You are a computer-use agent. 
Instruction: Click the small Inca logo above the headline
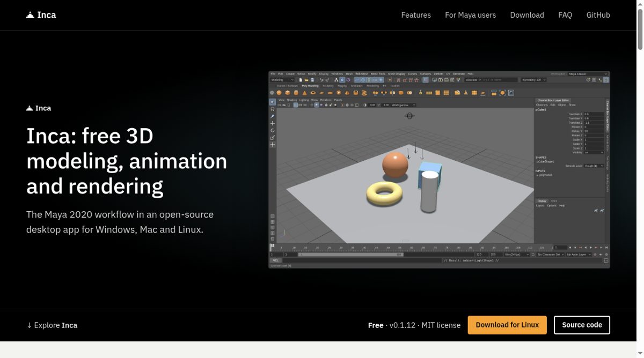point(39,108)
